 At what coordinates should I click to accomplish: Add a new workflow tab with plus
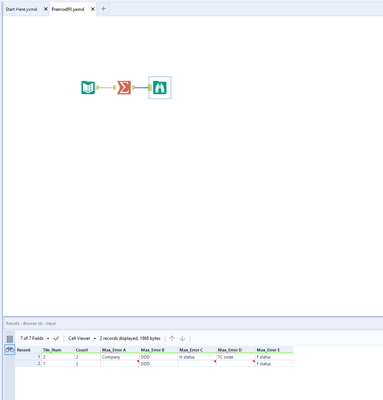(103, 9)
